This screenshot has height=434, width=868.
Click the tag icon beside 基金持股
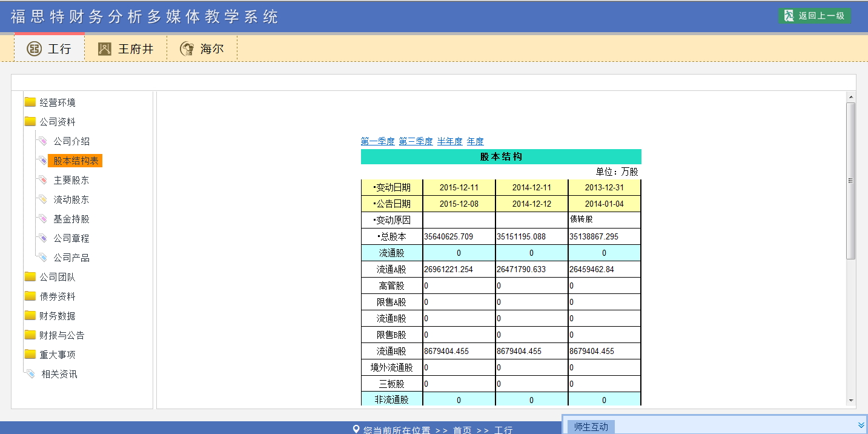pyautogui.click(x=43, y=219)
